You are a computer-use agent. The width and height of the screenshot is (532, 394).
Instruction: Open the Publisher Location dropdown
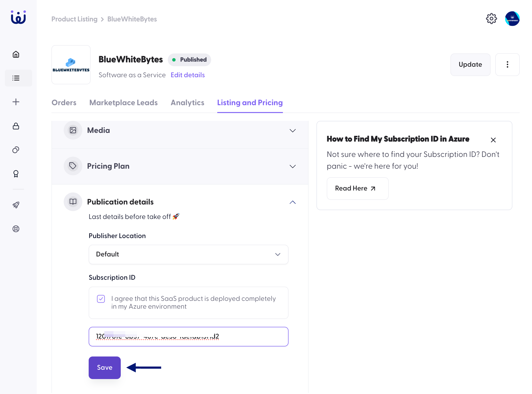click(x=188, y=254)
